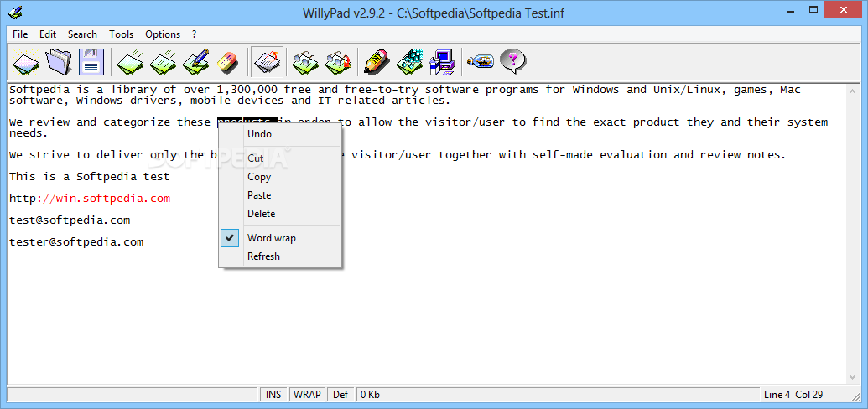
Task: Open the Options menu
Action: (x=163, y=34)
